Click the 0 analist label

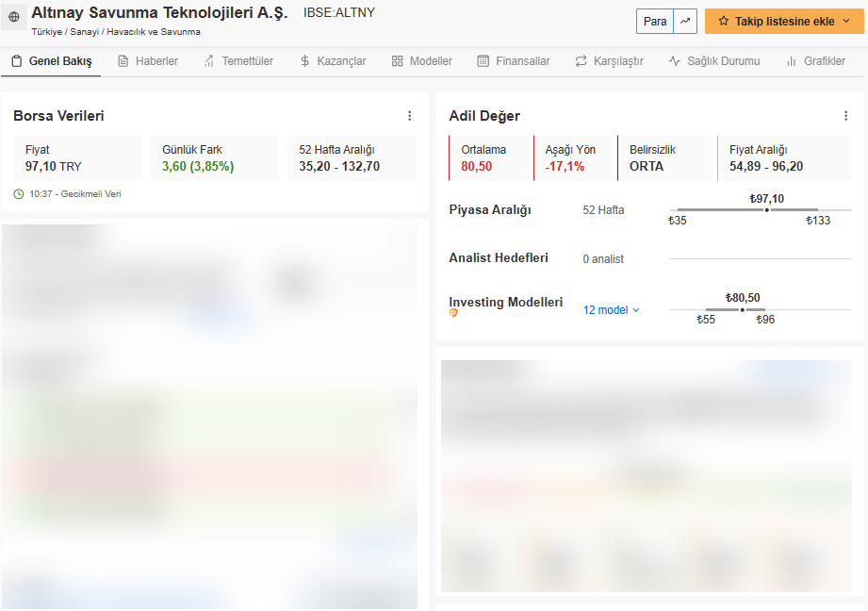(x=603, y=258)
